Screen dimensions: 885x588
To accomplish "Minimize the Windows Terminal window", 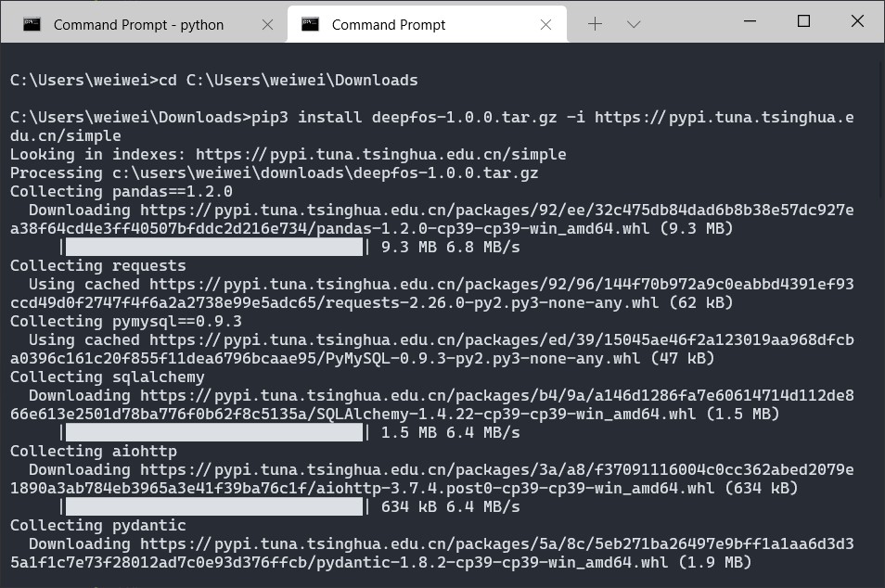I will pyautogui.click(x=750, y=20).
